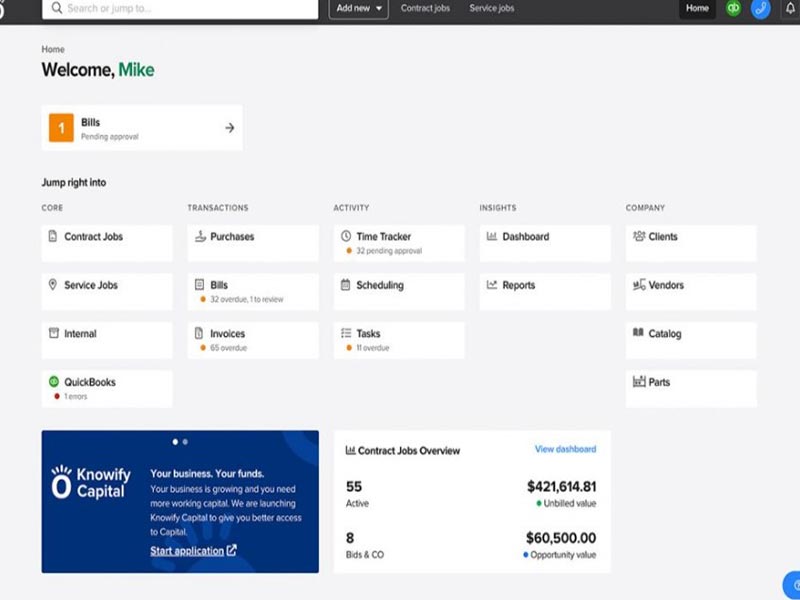Screen dimensions: 800x600
Task: Select the Home tab in header
Action: point(697,9)
